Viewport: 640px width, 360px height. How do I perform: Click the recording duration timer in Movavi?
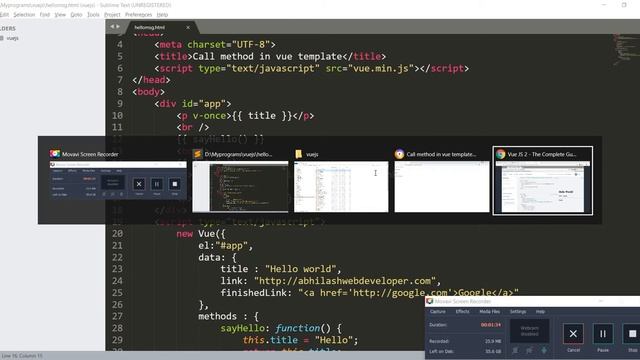pos(490,325)
